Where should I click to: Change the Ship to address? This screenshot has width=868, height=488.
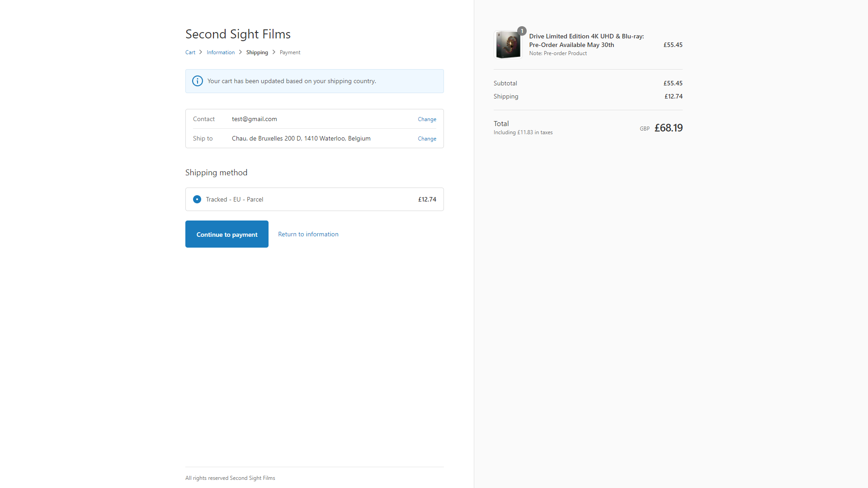[427, 139]
